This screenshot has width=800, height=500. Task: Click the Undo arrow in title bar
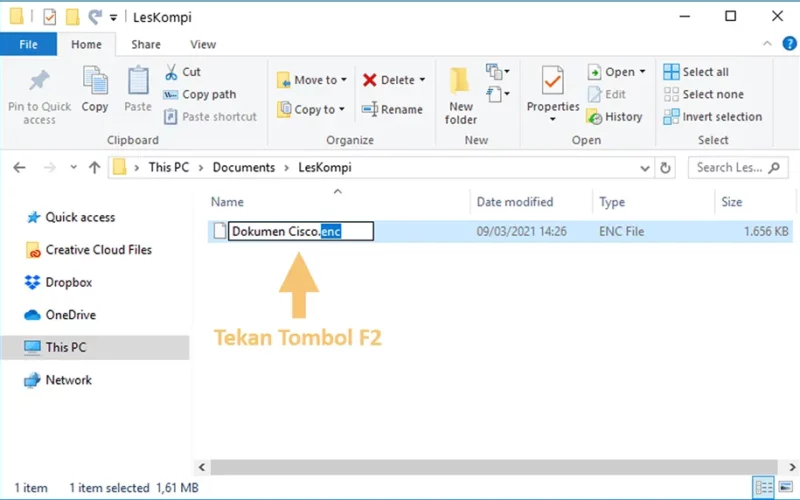[x=95, y=17]
